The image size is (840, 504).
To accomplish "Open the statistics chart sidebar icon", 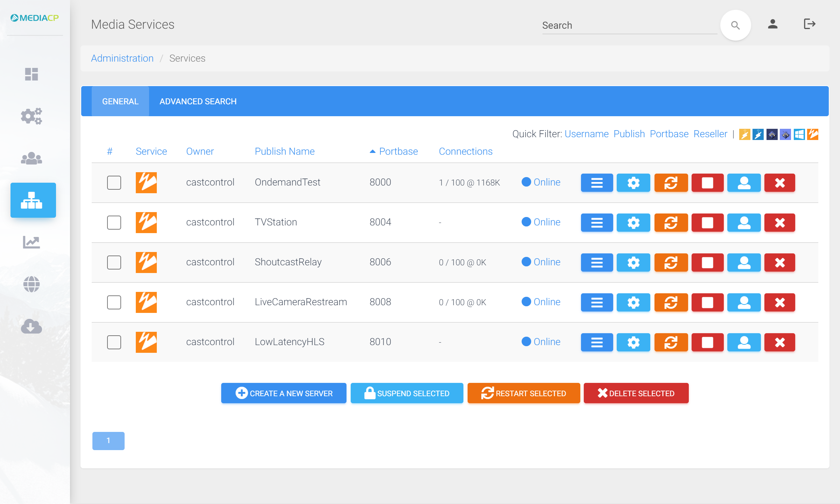I will point(31,242).
